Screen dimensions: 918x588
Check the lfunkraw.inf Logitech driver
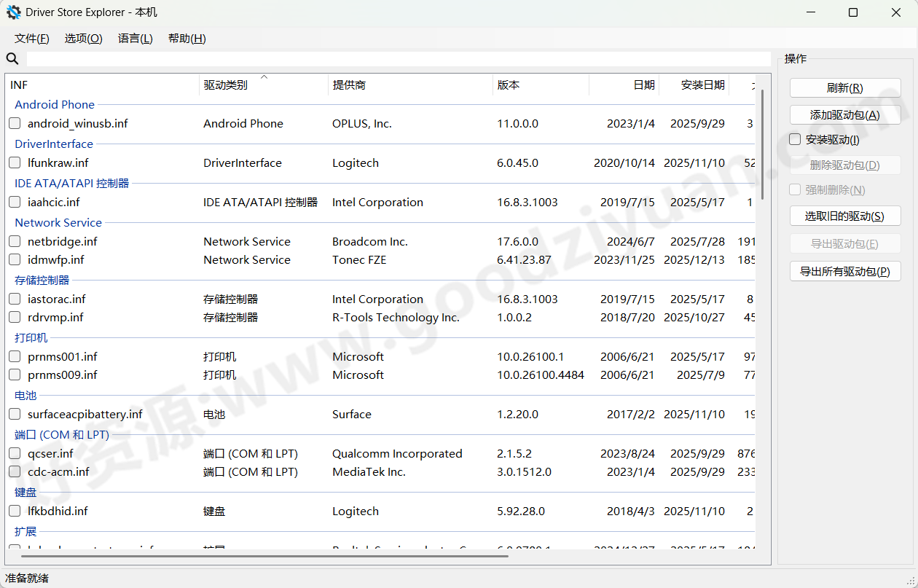[x=14, y=162]
